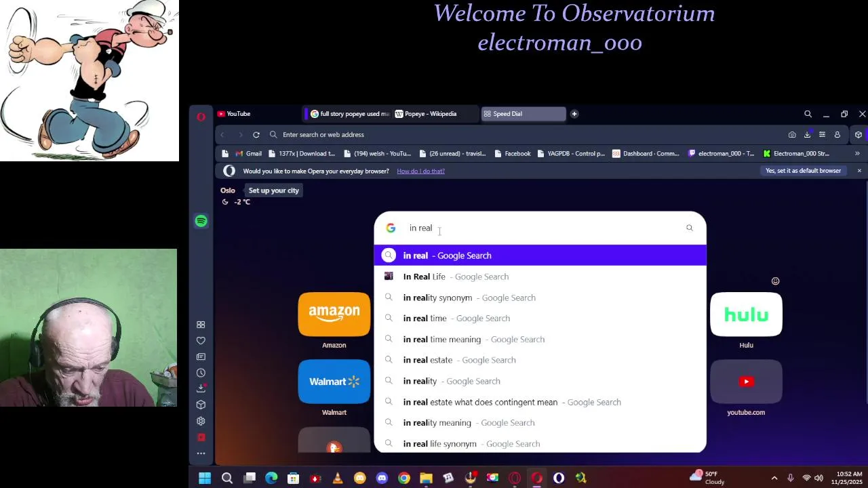
Task: Select the 'In Real Life' suggestion
Action: tap(540, 277)
